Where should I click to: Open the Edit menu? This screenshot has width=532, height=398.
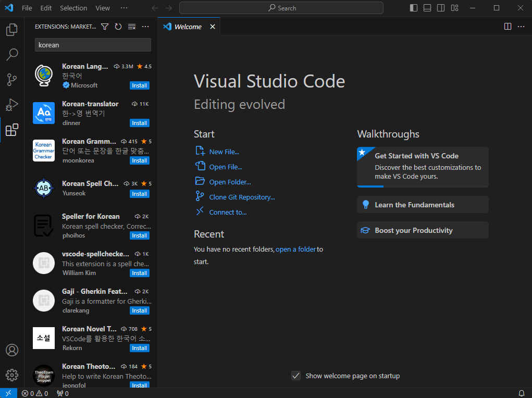(46, 8)
